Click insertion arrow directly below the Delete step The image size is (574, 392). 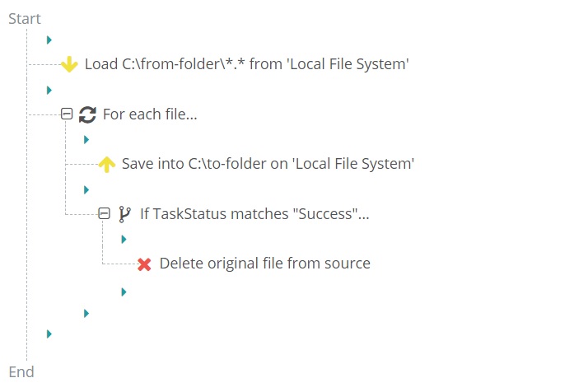click(x=124, y=292)
